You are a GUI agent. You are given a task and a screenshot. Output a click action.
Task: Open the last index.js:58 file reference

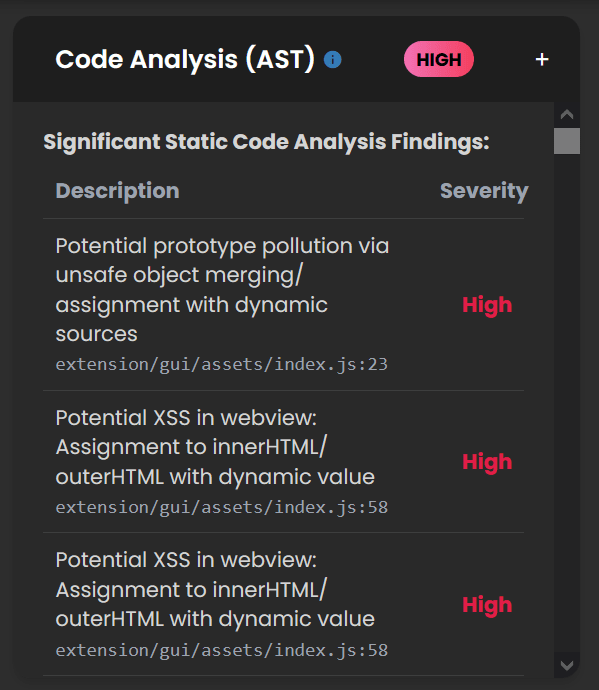pos(221,650)
